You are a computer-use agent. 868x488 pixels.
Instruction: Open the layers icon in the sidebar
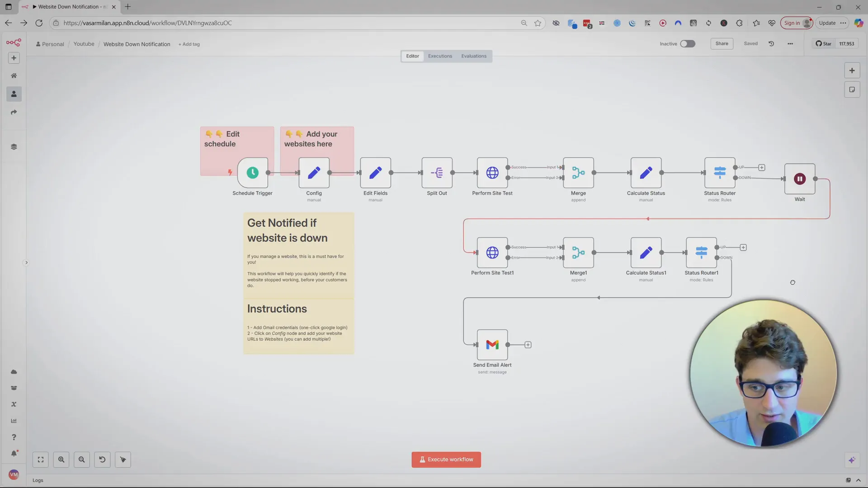click(14, 147)
